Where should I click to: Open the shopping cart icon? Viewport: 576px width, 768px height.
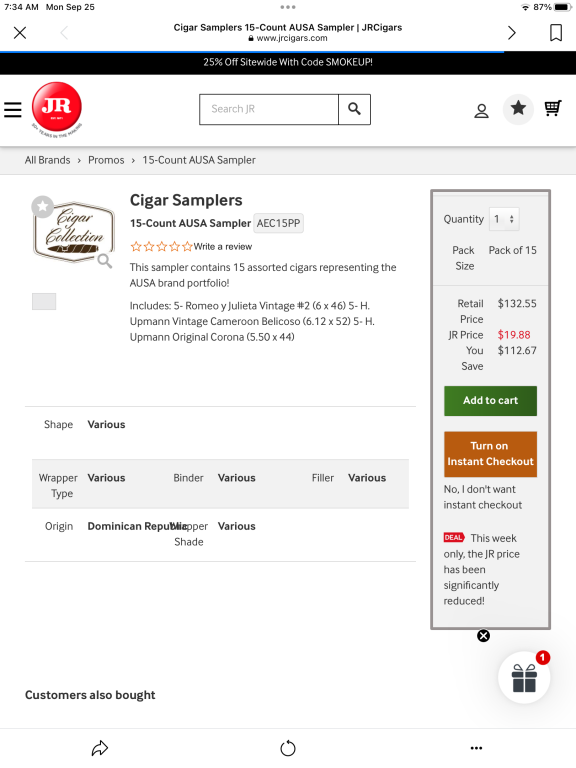tap(553, 108)
